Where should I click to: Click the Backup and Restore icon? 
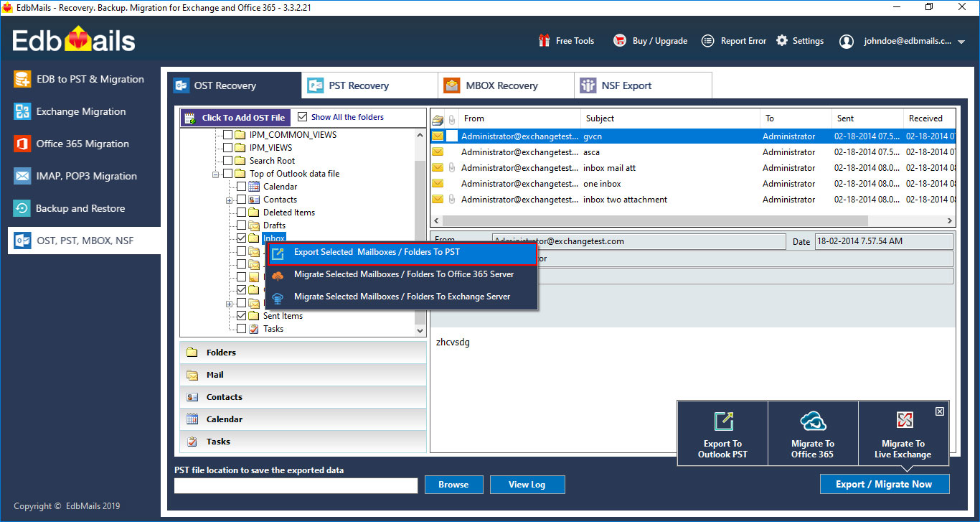[23, 208]
